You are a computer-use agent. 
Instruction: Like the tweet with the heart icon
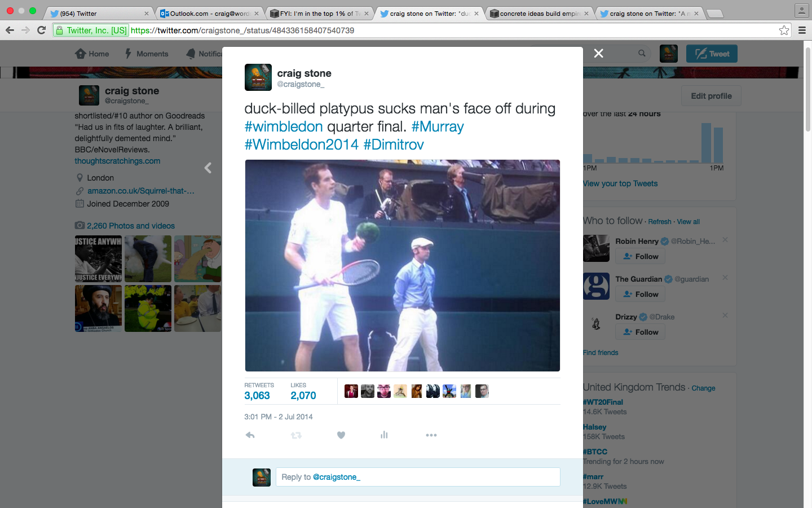click(341, 435)
